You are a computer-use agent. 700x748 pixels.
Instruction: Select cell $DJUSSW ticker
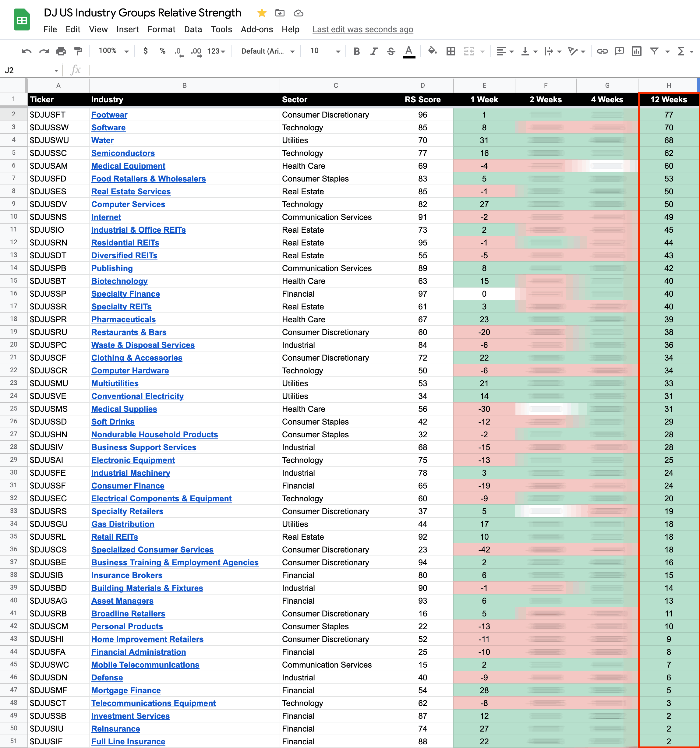tap(58, 128)
